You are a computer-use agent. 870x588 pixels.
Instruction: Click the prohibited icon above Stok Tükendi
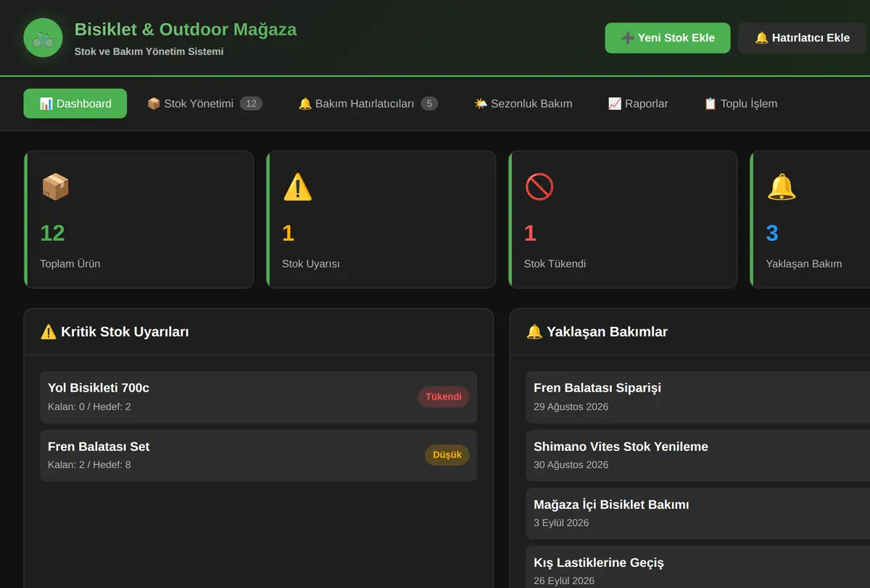click(x=539, y=187)
